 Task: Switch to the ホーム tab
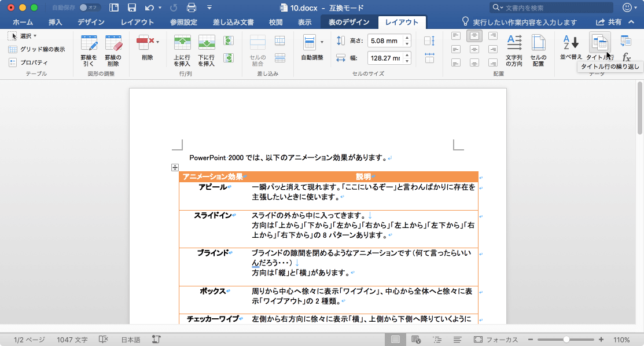23,22
